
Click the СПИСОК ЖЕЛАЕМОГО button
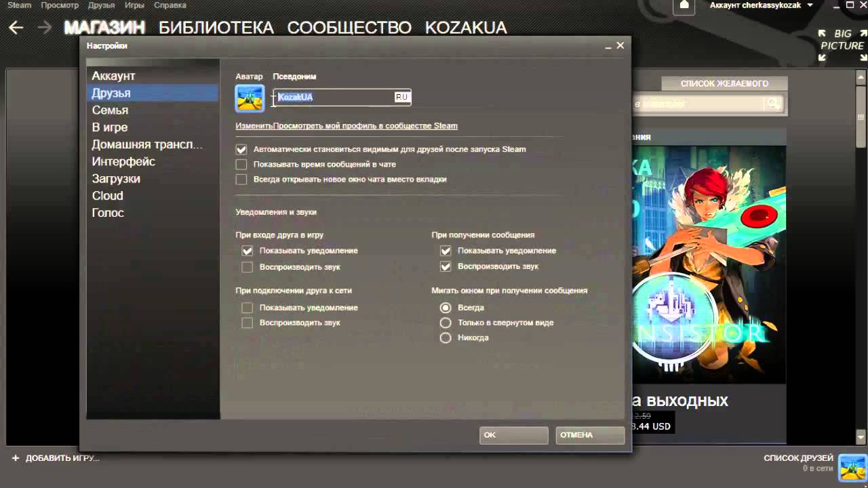724,83
